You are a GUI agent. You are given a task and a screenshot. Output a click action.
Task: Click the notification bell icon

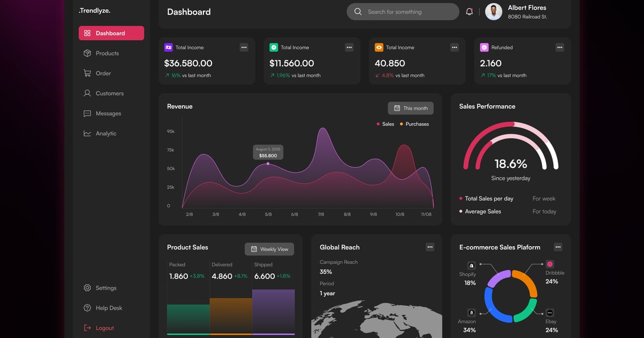[x=469, y=12]
